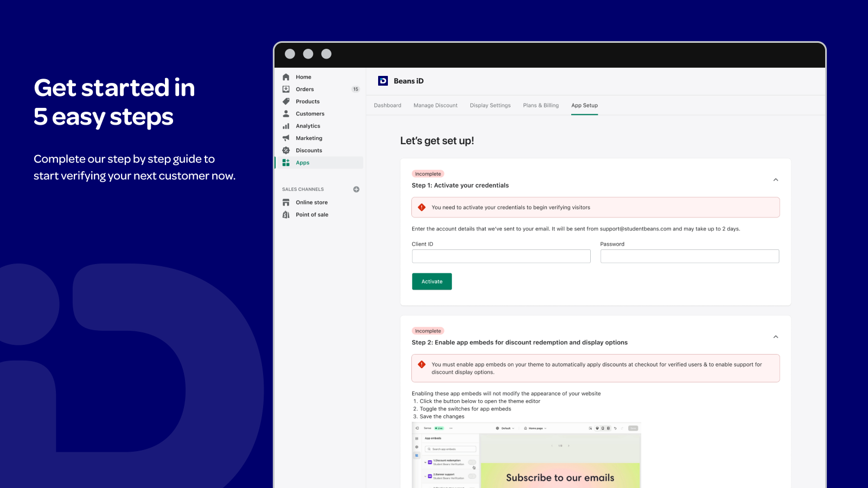
Task: Collapse the Step 1 section chevron
Action: tap(776, 179)
